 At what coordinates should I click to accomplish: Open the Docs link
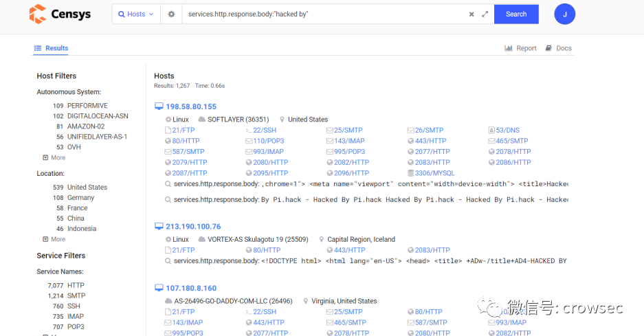[558, 48]
